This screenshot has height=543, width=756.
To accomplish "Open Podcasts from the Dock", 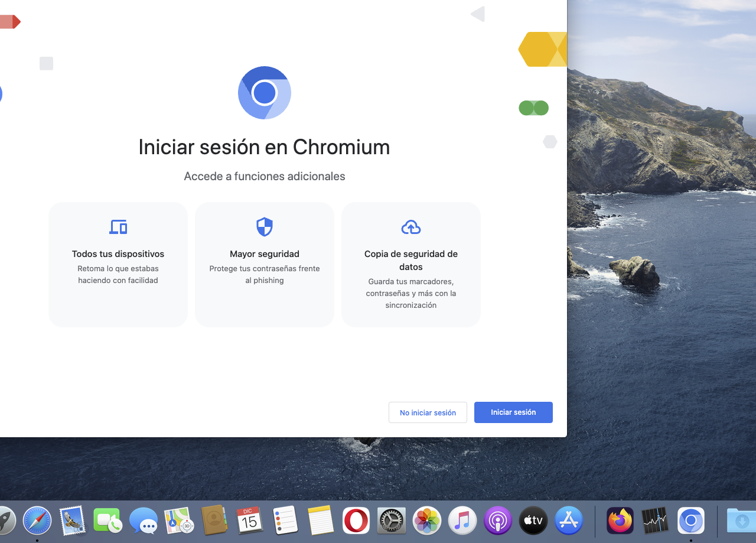I will coord(498,521).
